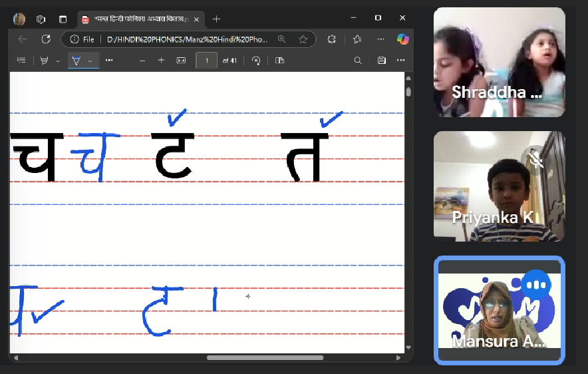Click the page number input field
The image size is (588, 374).
[x=206, y=61]
